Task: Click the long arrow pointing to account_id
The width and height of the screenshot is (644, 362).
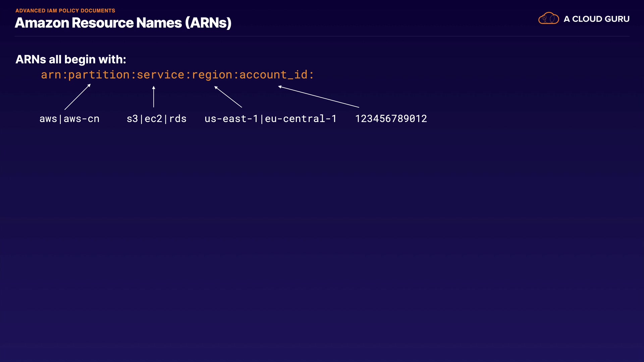Action: point(319,97)
